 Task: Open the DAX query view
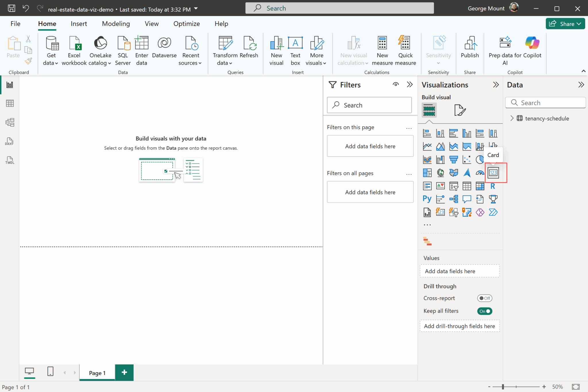(9, 141)
